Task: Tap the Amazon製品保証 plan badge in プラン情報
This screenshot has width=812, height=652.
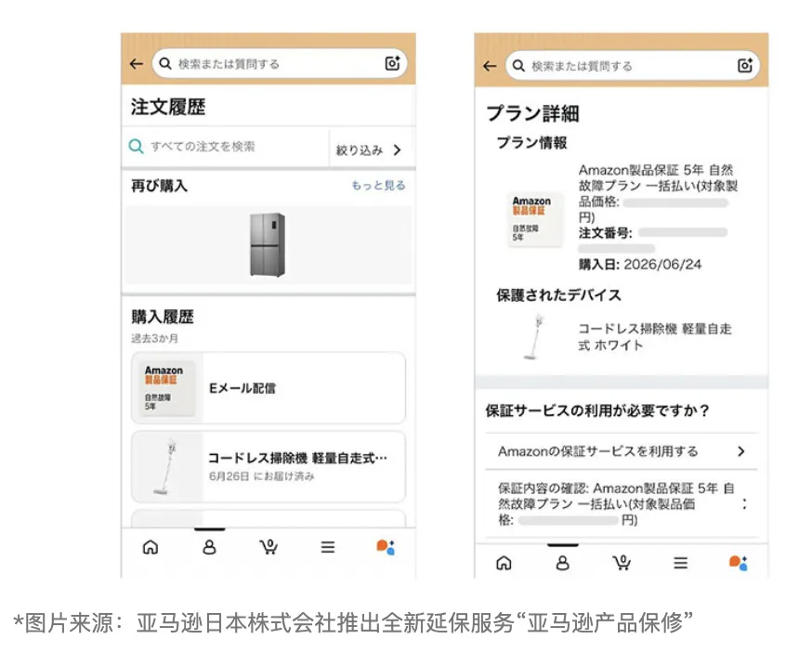Action: pos(534,219)
